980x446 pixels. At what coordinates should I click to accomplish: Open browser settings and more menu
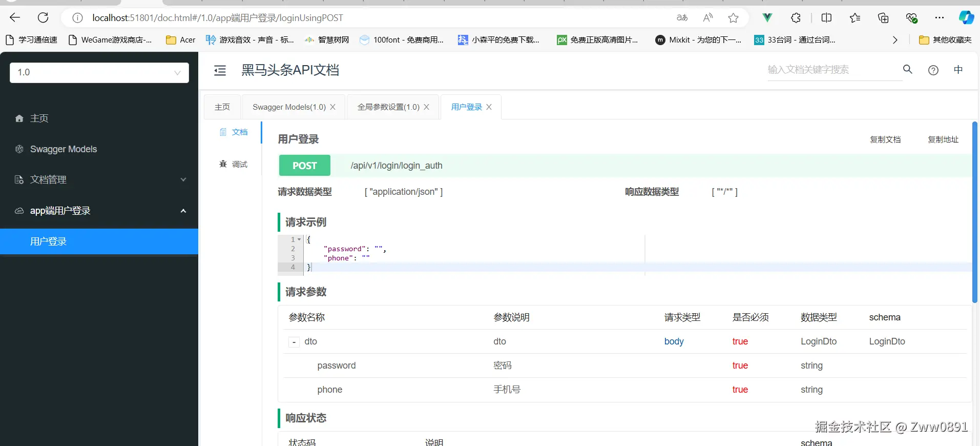[939, 18]
